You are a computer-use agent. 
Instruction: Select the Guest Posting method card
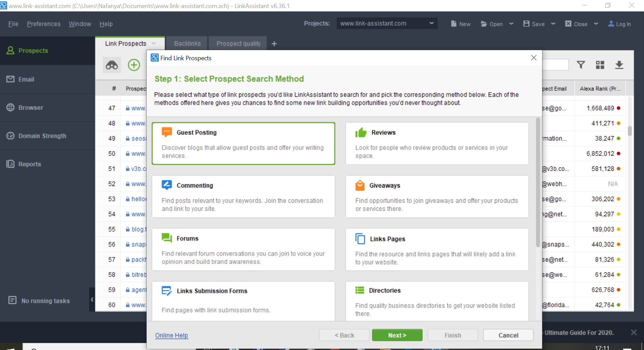click(x=243, y=144)
